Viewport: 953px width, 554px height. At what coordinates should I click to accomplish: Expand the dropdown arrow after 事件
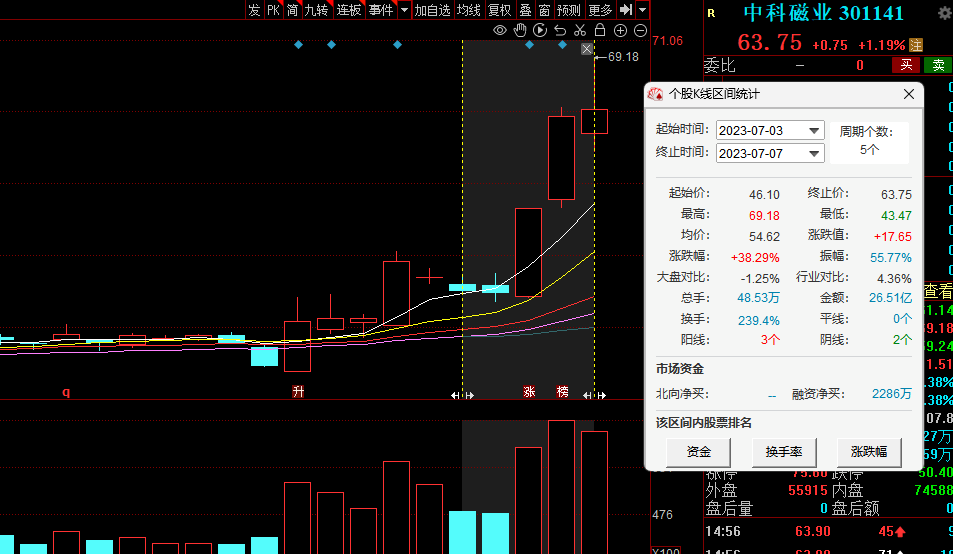404,10
